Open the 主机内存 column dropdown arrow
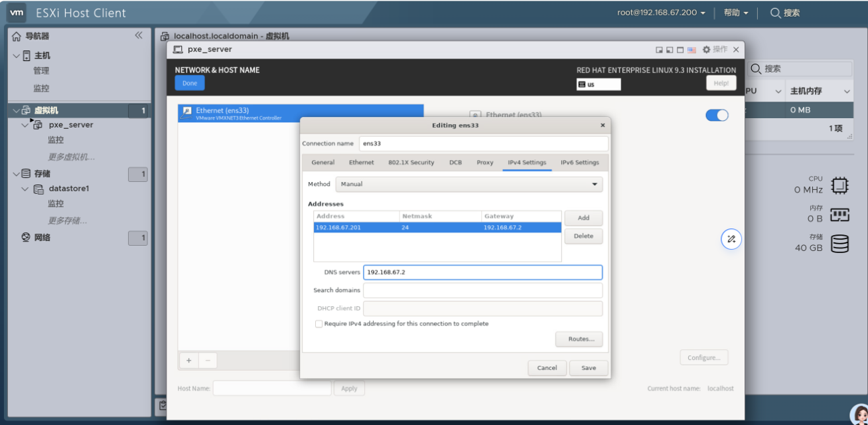The width and height of the screenshot is (868, 425). 847,91
